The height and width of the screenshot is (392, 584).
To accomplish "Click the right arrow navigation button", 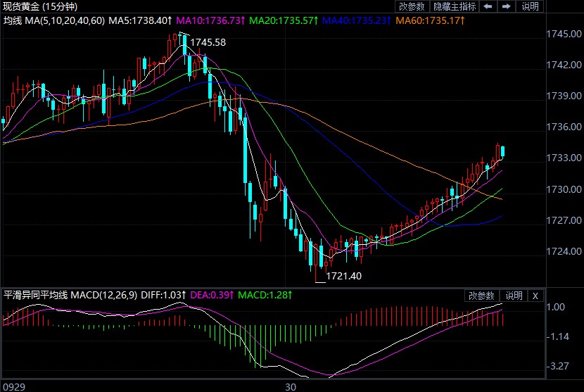I will pyautogui.click(x=506, y=6).
